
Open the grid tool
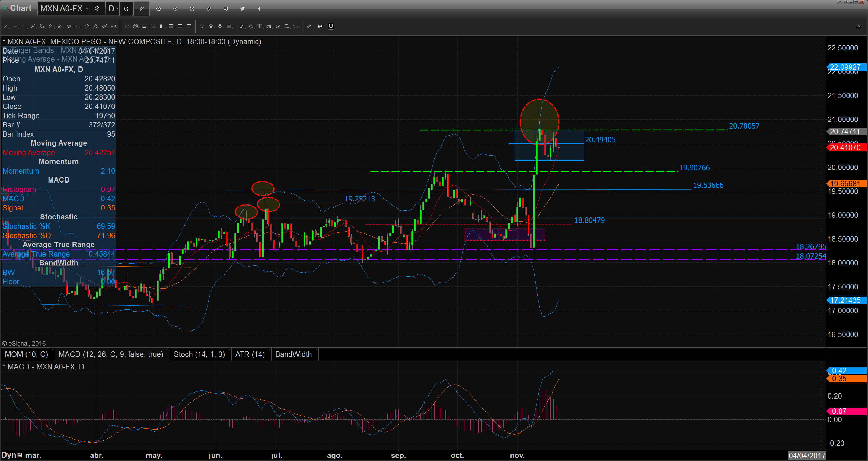tap(260, 26)
